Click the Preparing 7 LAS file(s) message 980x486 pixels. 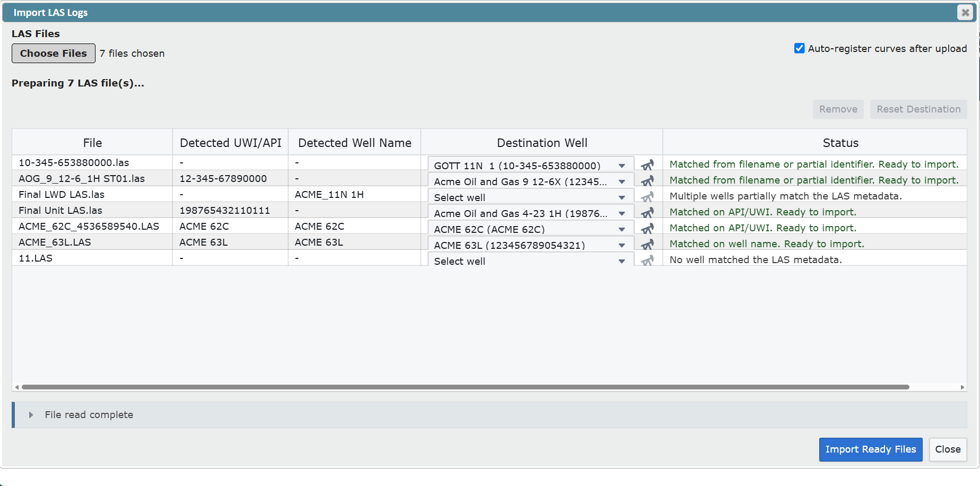[78, 83]
